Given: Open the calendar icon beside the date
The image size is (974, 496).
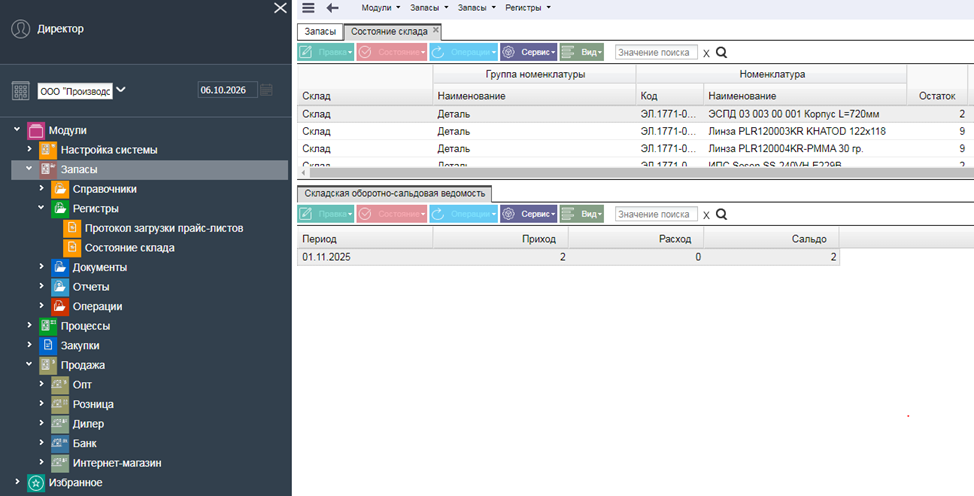Looking at the screenshot, I should tap(266, 90).
